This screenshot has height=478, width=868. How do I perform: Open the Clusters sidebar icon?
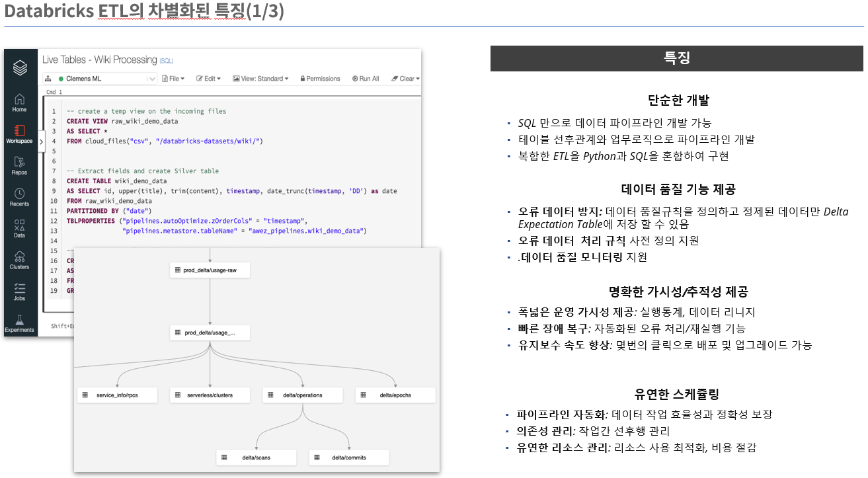[x=20, y=260]
